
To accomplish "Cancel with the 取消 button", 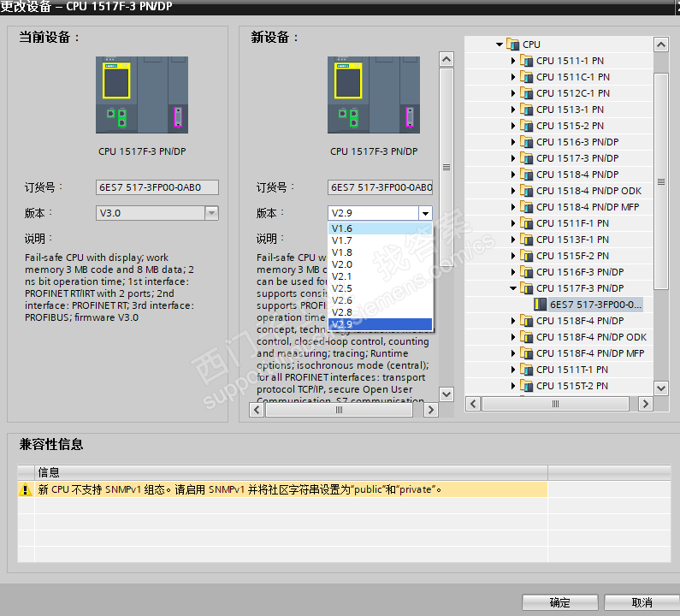I will tap(642, 602).
